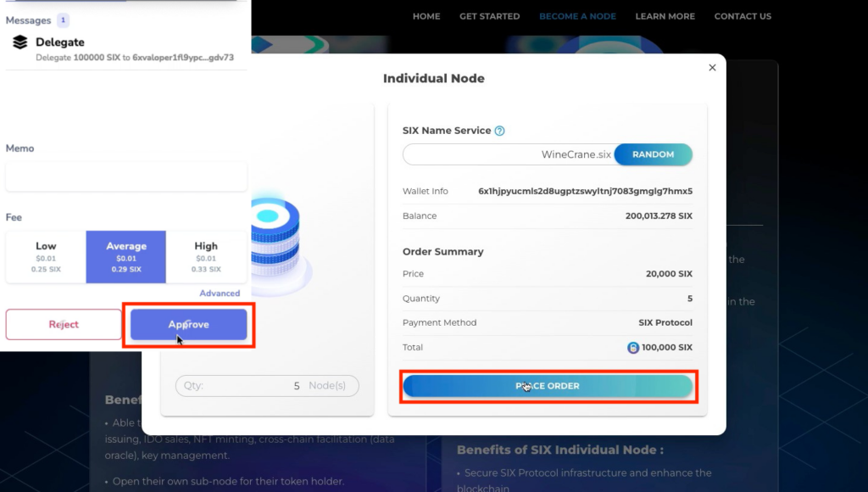Open the SIX Name Service help icon

pyautogui.click(x=498, y=131)
